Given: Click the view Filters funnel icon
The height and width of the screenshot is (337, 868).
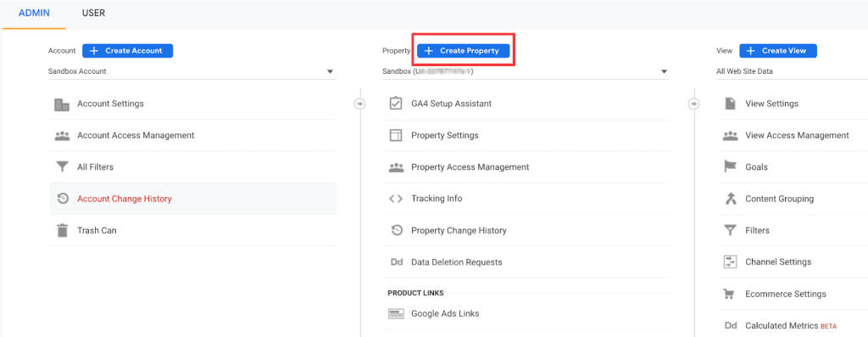Looking at the screenshot, I should coord(730,230).
